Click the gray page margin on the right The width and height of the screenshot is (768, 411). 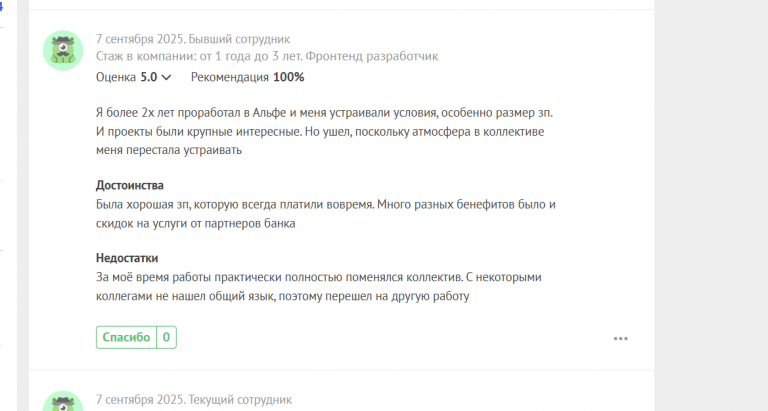pos(711,206)
